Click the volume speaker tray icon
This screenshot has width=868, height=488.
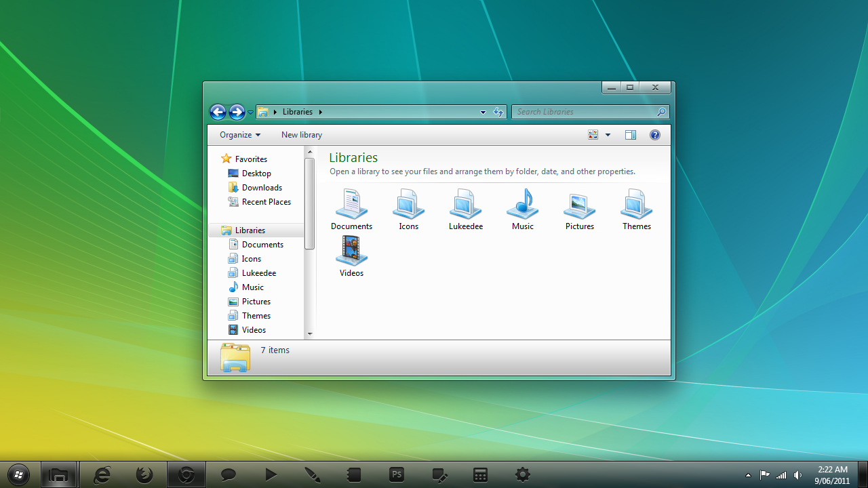click(798, 475)
